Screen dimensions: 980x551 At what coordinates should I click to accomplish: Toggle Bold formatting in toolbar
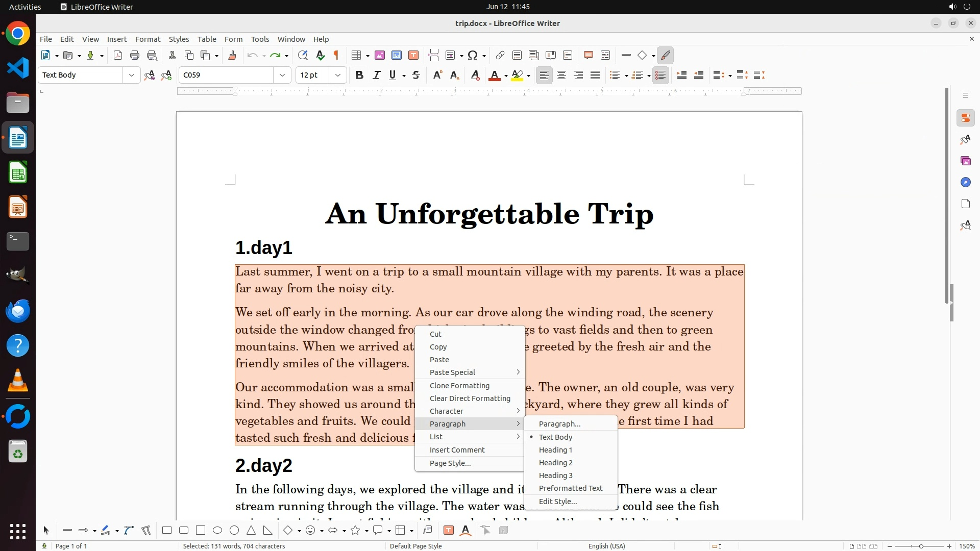[359, 75]
